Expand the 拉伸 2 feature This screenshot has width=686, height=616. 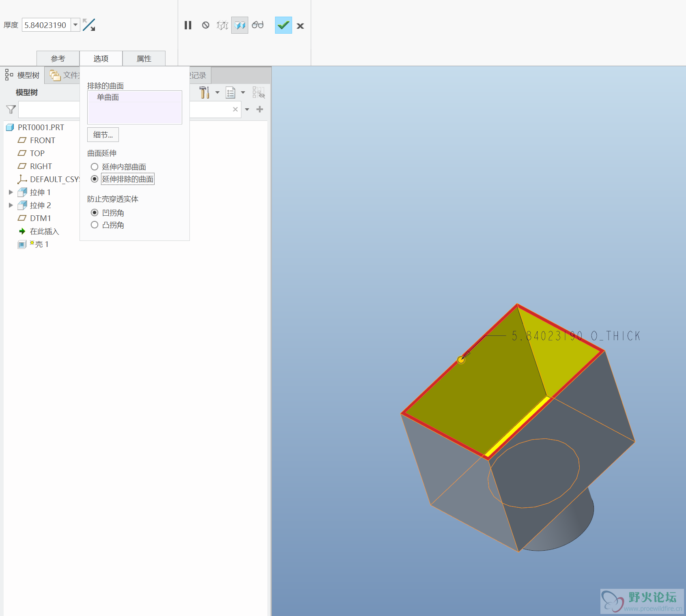coord(11,205)
